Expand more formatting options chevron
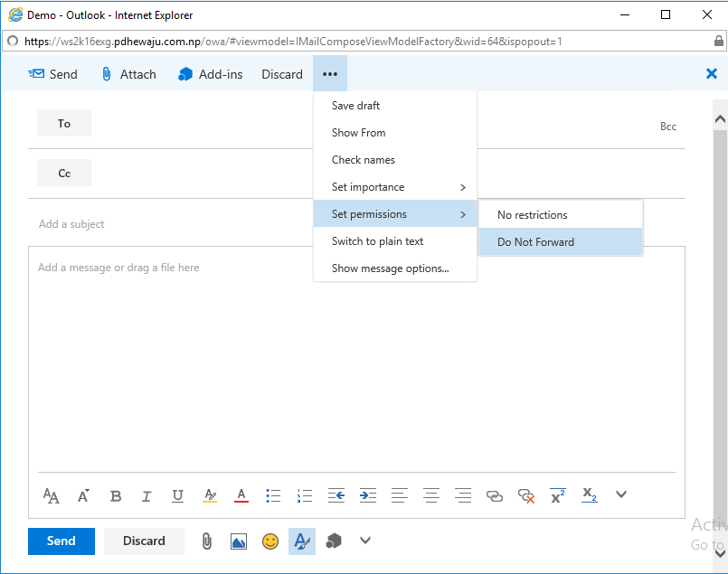Screen dimensions: 728x574 click(x=621, y=494)
